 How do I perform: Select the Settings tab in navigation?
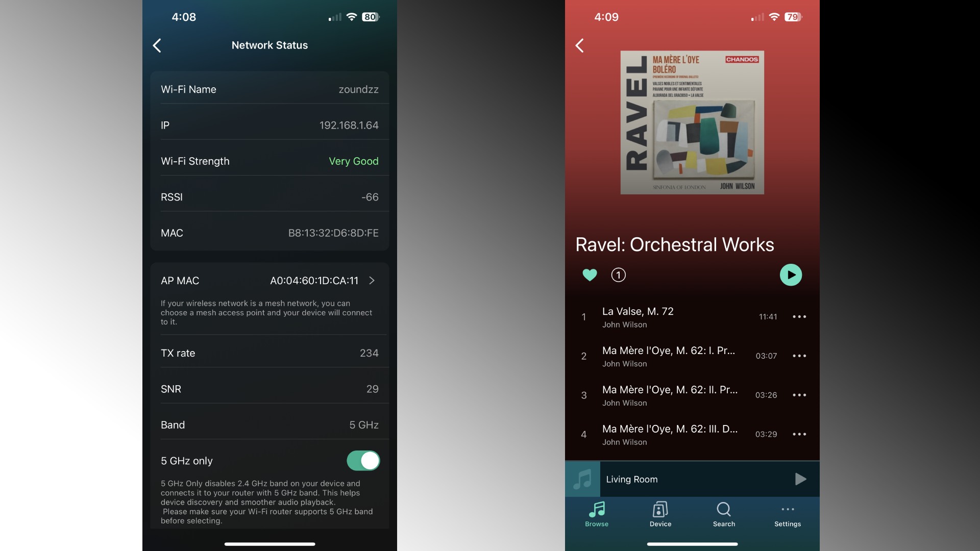pos(788,515)
